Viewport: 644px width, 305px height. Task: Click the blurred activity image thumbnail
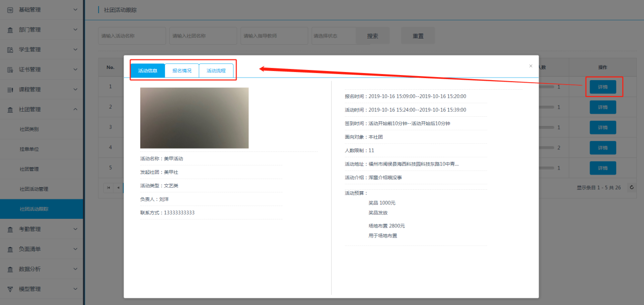[194, 118]
